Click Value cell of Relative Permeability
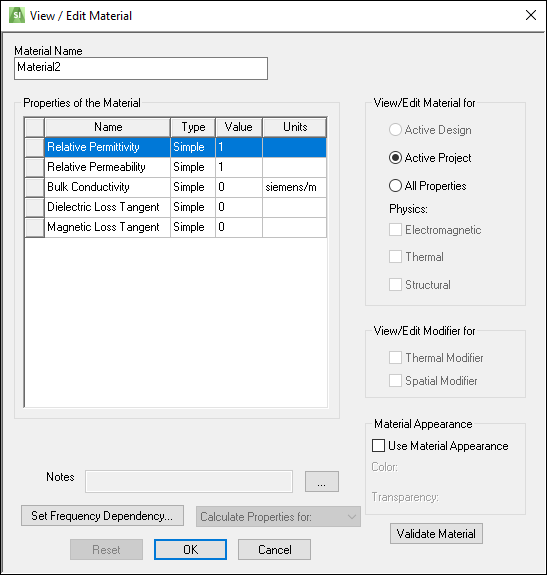The image size is (547, 575). point(239,167)
